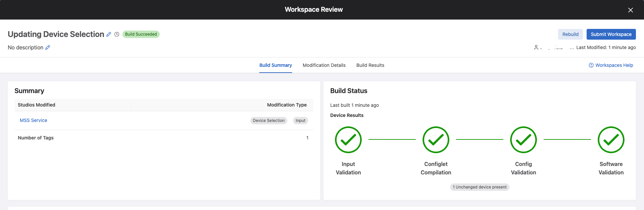Click the Input modification tag
The width and height of the screenshot is (644, 210).
click(x=300, y=121)
